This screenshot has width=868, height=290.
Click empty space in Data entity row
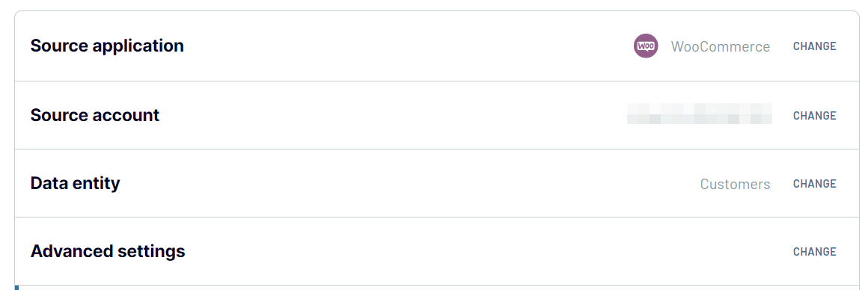[x=409, y=183]
